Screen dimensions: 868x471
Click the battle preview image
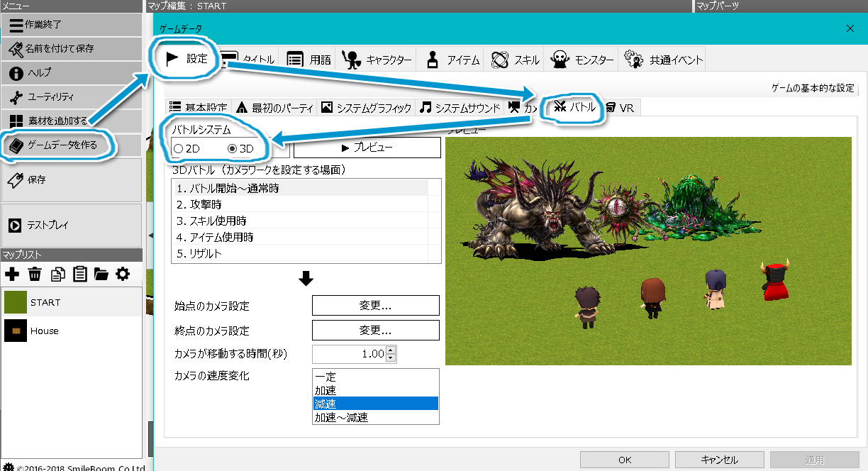click(x=648, y=251)
